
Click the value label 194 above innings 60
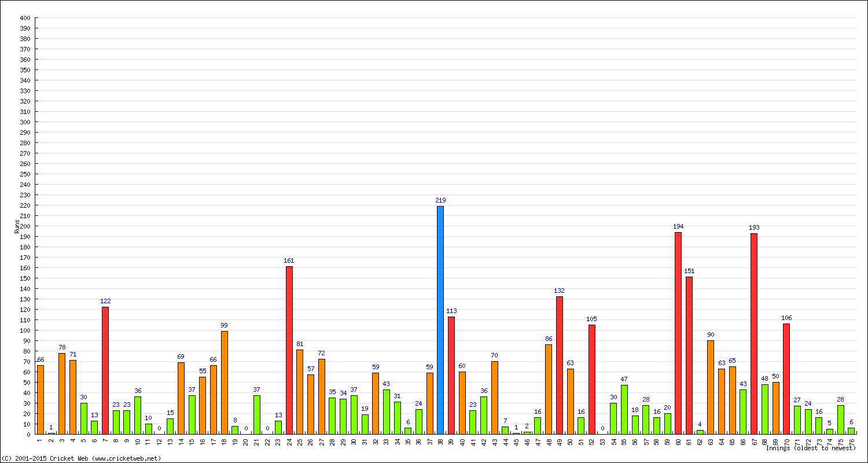[x=679, y=226]
